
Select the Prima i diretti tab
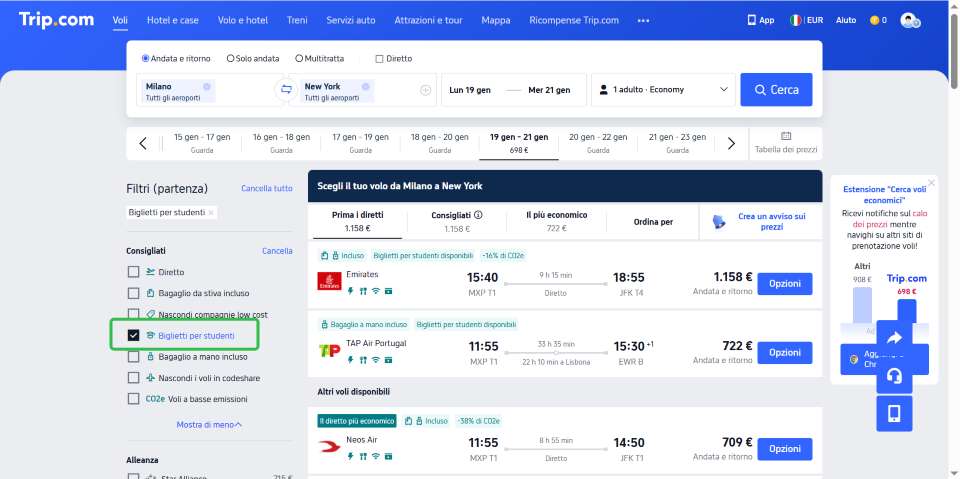tap(358, 222)
